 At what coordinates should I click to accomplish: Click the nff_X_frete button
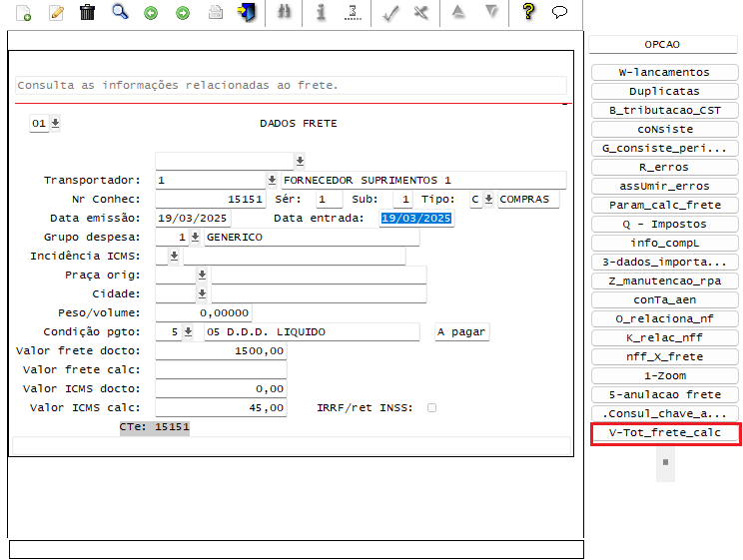pos(664,356)
